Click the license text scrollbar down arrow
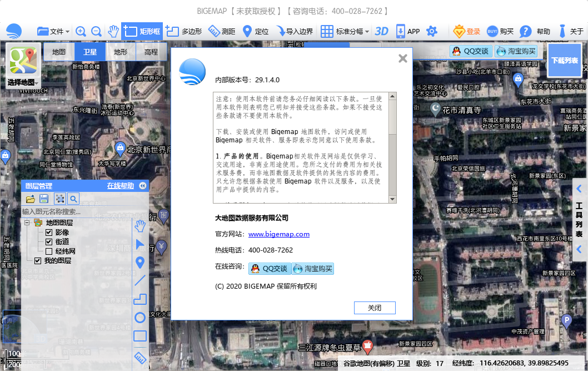 [392, 200]
